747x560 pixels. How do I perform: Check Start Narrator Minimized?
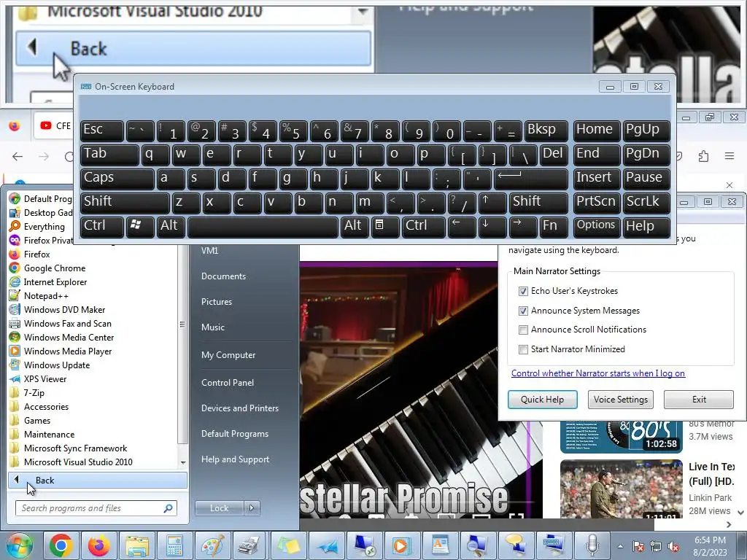coord(523,349)
